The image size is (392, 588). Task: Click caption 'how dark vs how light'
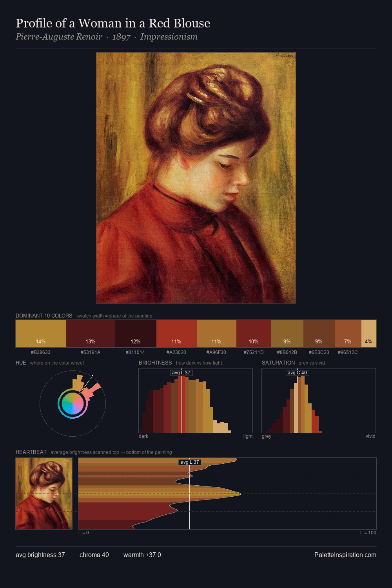click(199, 363)
